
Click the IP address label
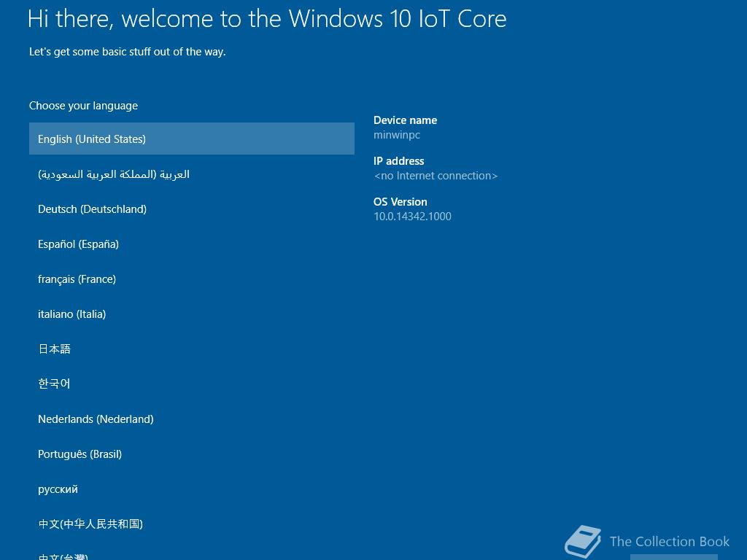coord(399,161)
